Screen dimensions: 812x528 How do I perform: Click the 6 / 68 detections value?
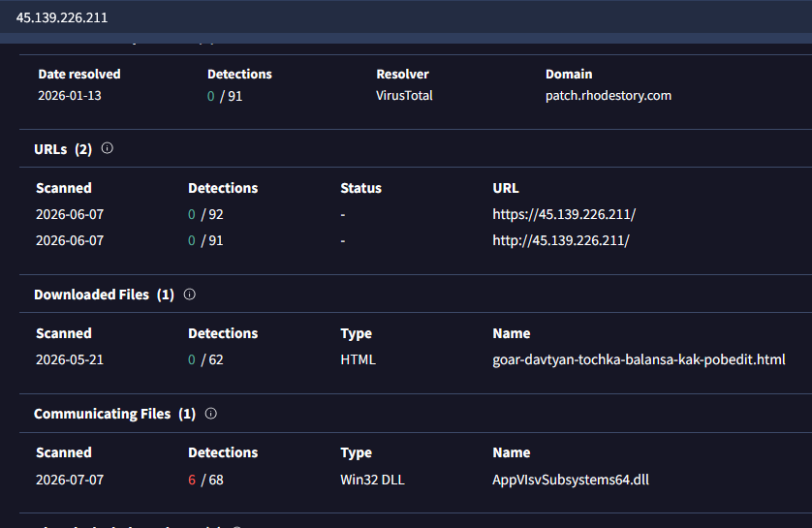(205, 480)
